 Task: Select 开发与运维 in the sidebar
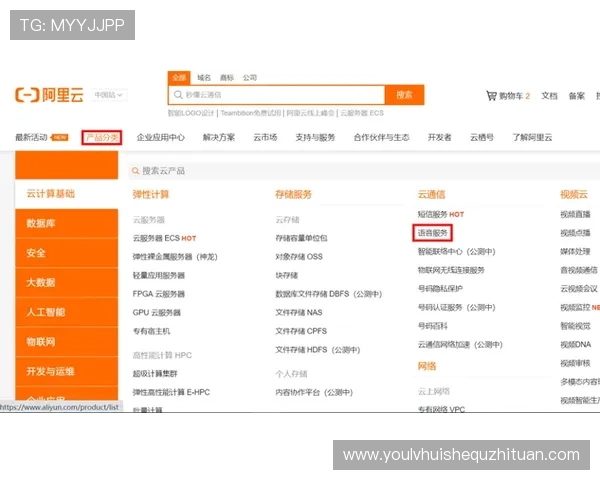(67, 371)
